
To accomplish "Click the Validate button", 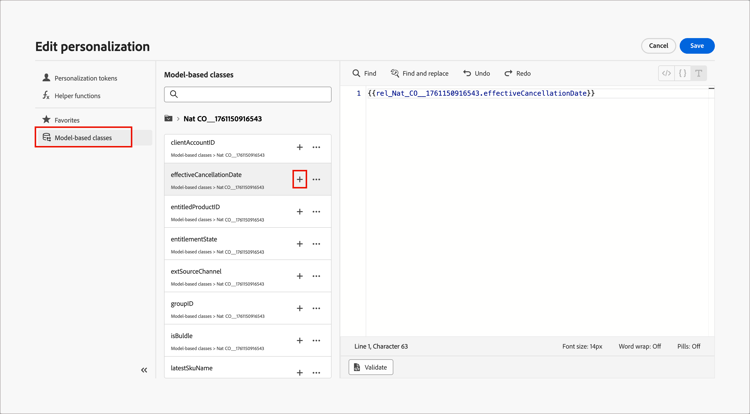I will coord(370,367).
